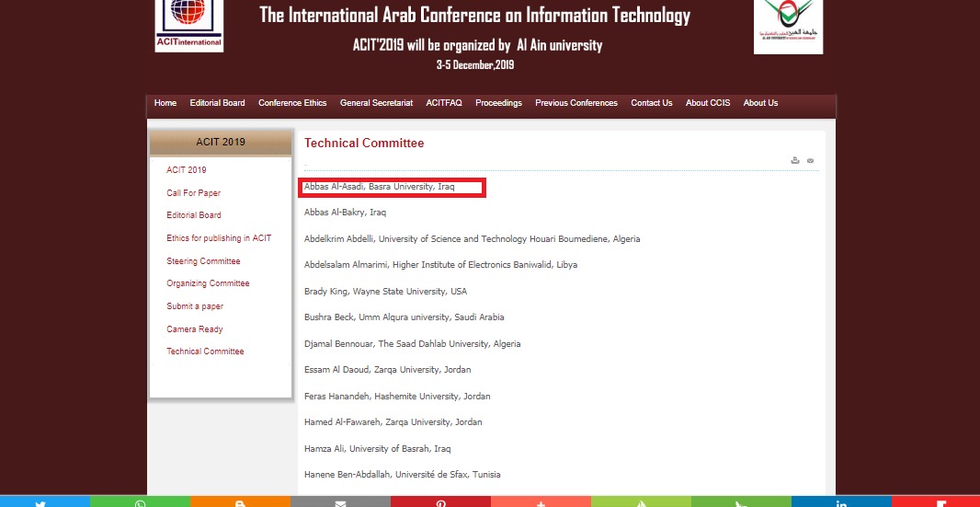Select 'Brady King, Wayne State University, USA'

point(385,292)
